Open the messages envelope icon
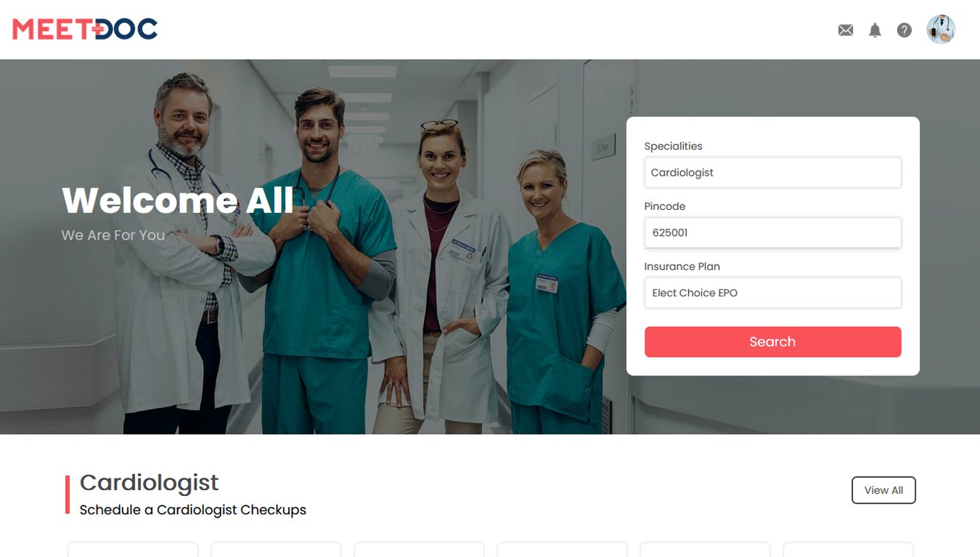The height and width of the screenshot is (557, 980). pos(845,30)
